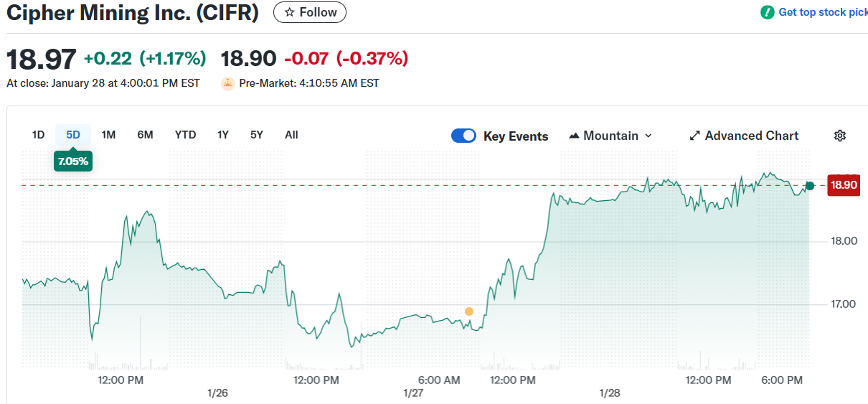
Task: Switch to the 6M range
Action: point(145,135)
